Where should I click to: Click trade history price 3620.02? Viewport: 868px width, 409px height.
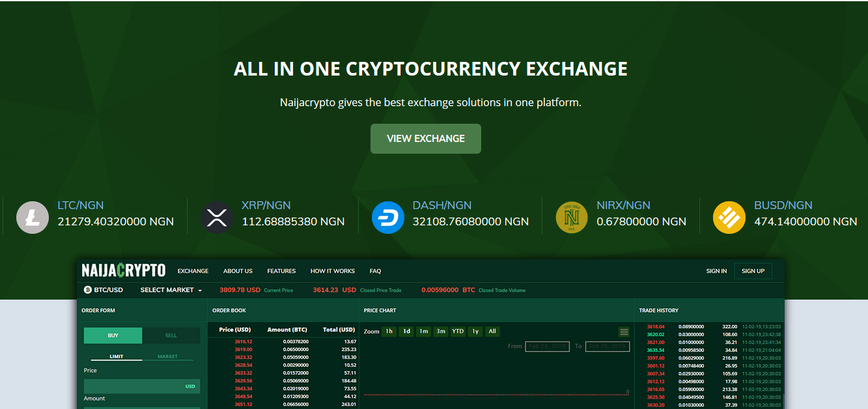[656, 334]
